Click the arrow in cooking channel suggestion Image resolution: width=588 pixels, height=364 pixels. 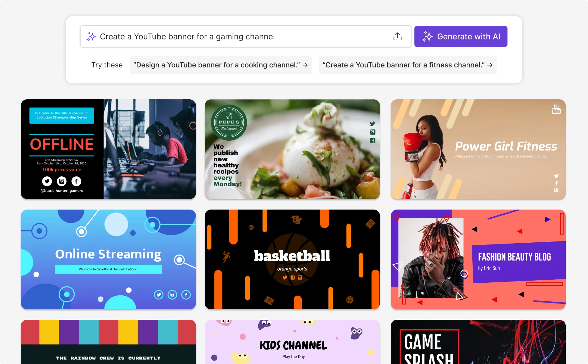coord(305,65)
